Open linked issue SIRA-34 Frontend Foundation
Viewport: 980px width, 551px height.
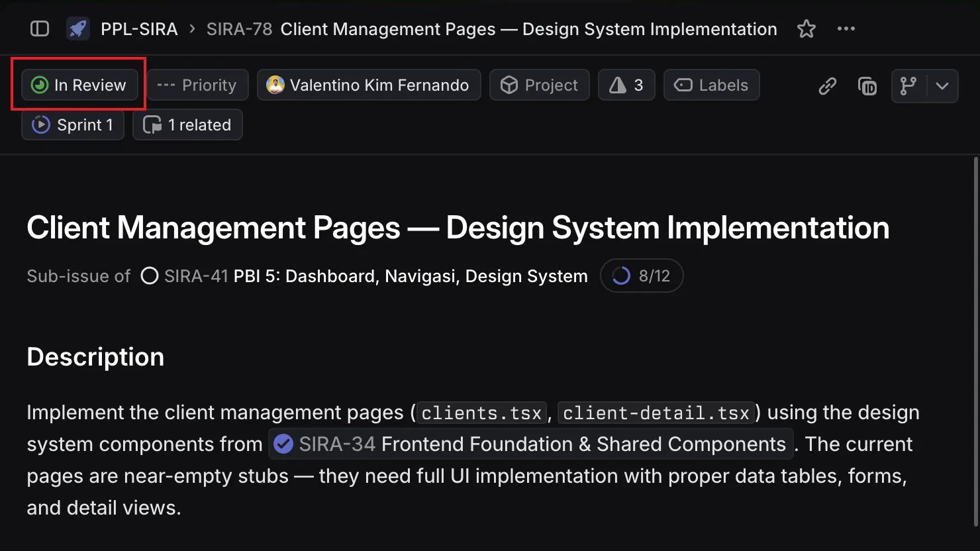pyautogui.click(x=530, y=444)
